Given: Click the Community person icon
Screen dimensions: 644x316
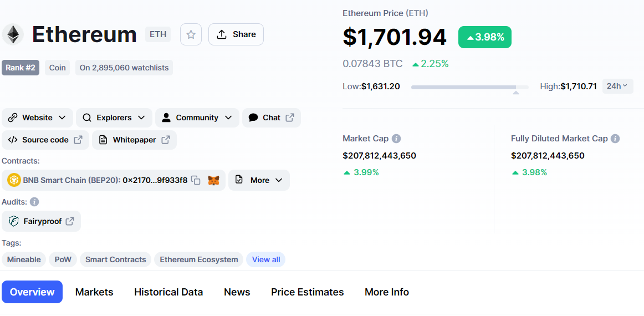Looking at the screenshot, I should click(166, 118).
